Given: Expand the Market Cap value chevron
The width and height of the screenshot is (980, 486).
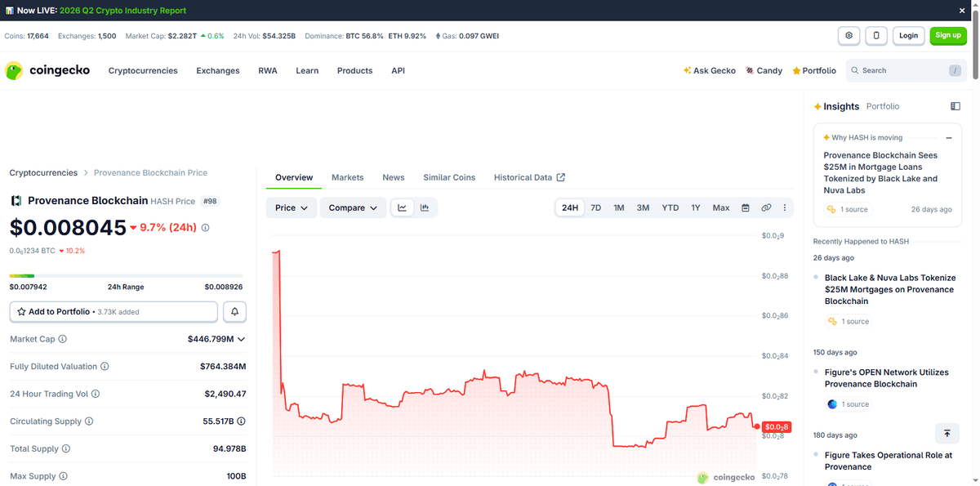Looking at the screenshot, I should click(241, 339).
